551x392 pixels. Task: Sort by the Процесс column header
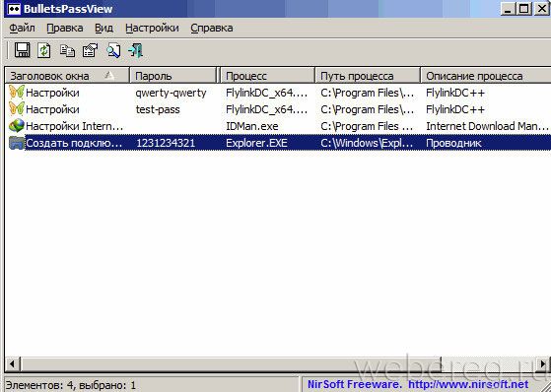click(268, 76)
